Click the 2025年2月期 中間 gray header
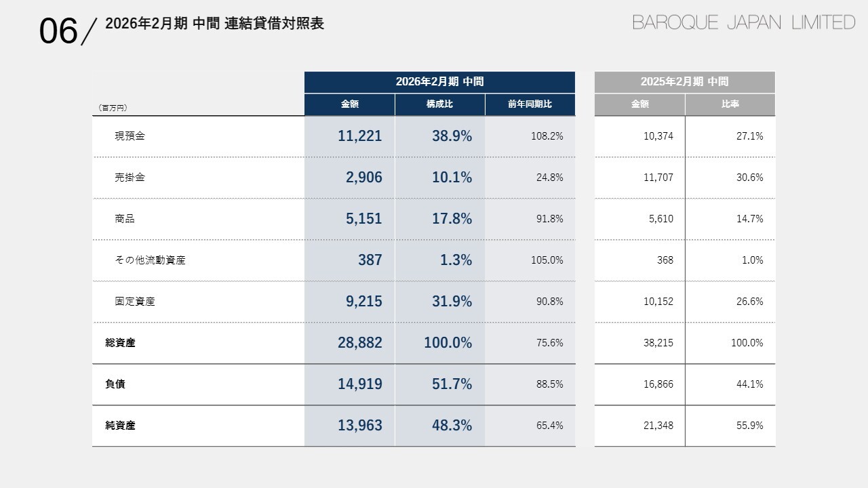Screen dimensions: 868x488 coord(684,82)
